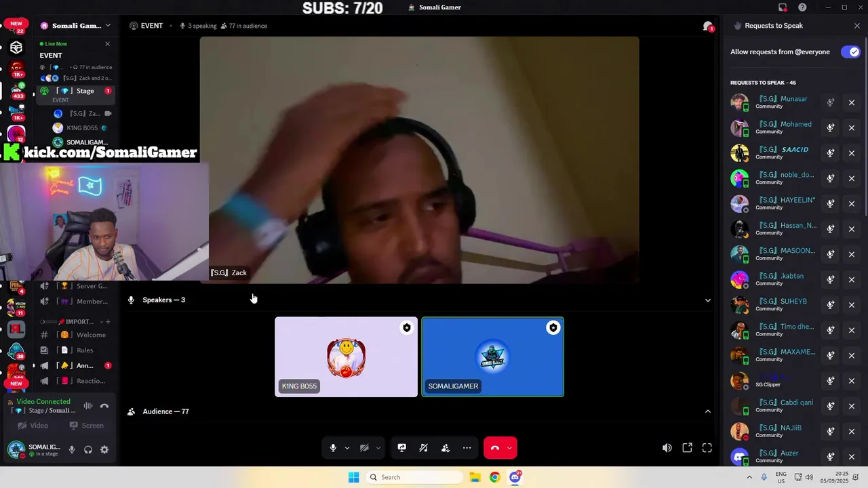Invite SAACID to speak
The width and height of the screenshot is (868, 488).
pos(831,153)
